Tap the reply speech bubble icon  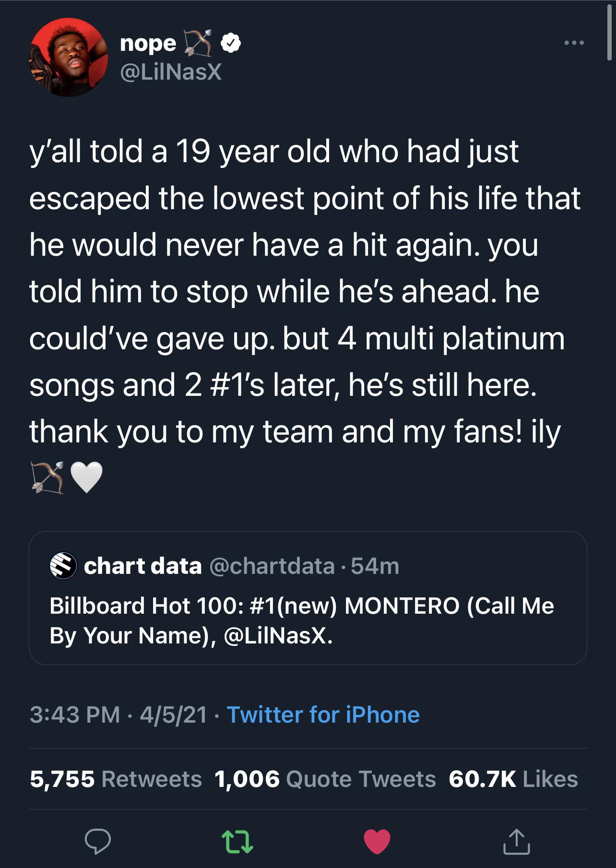[x=98, y=841]
